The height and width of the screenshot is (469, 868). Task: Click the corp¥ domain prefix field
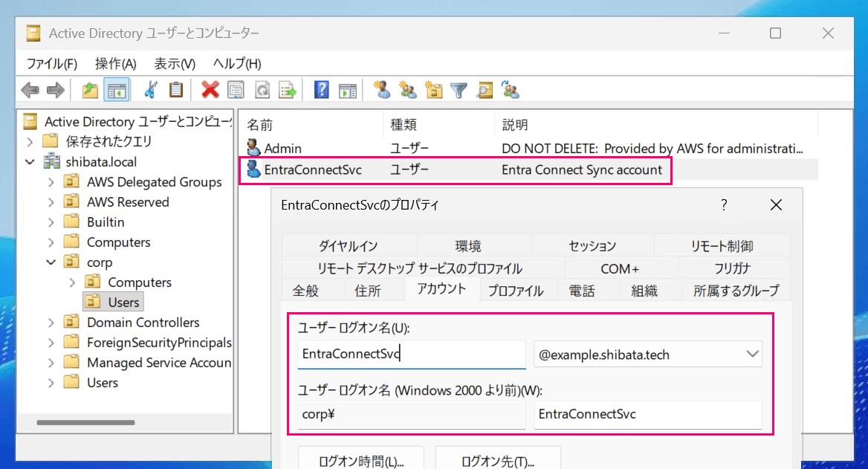tap(412, 414)
